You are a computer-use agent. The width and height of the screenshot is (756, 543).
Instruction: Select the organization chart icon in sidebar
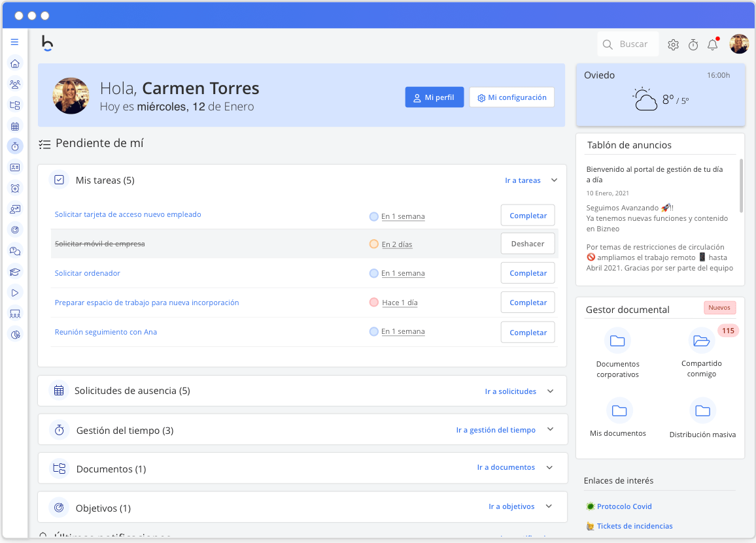pyautogui.click(x=14, y=105)
